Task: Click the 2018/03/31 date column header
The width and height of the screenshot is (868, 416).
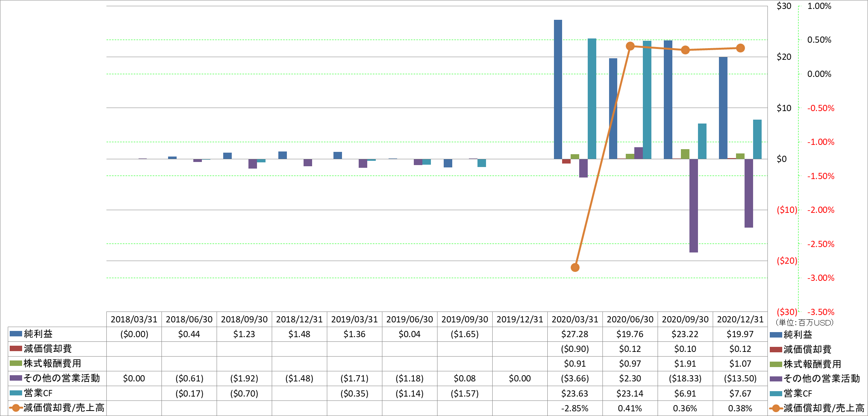Action: tap(134, 319)
